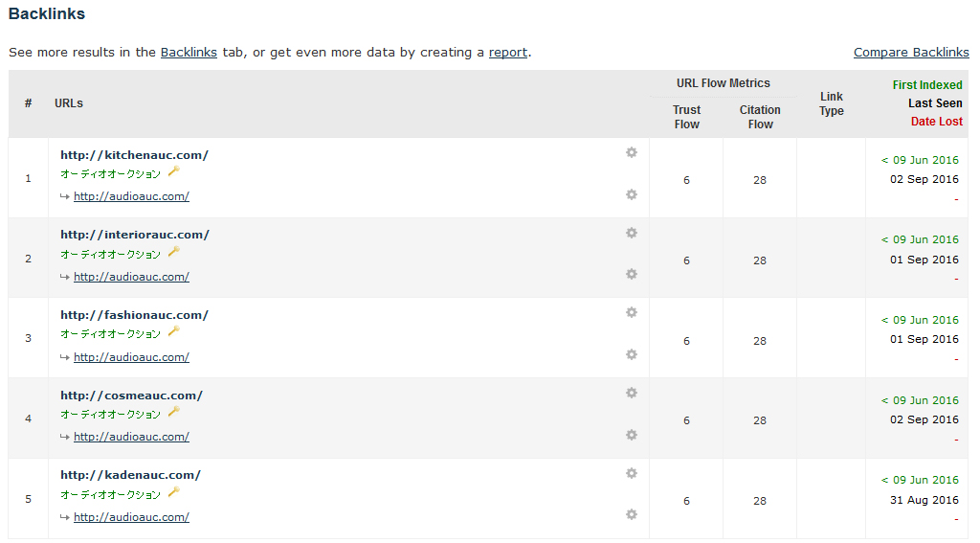Viewport: 980px width, 543px height.
Task: Open gear menu beside cosmeauc.com URL
Action: (632, 393)
